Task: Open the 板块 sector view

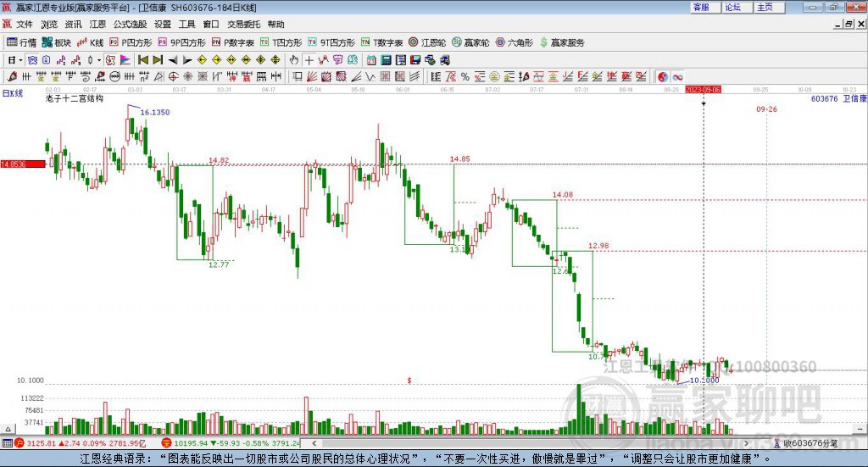Action: [57, 42]
